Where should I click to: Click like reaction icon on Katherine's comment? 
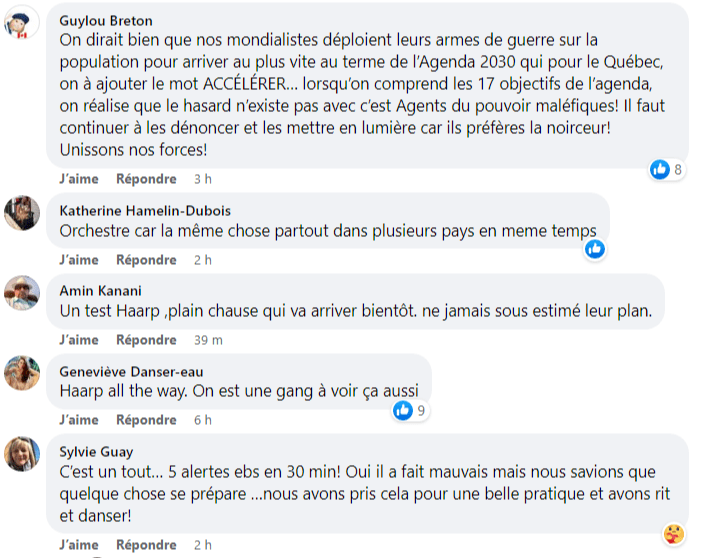(595, 249)
